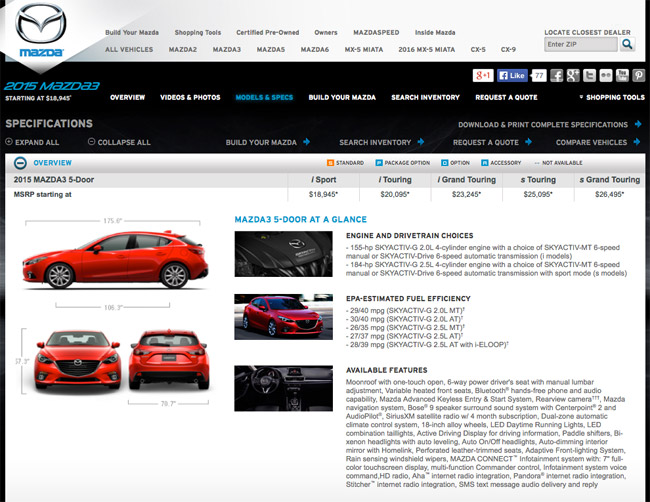Click the i Grand Touring column header
Screen dimensions: 650x502
tap(467, 179)
